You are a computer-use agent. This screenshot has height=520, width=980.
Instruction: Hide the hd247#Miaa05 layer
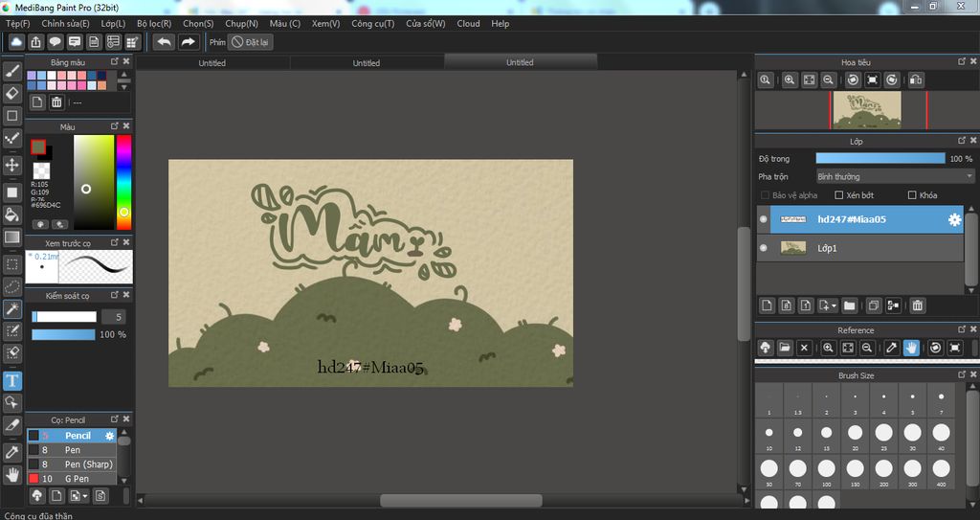[763, 219]
